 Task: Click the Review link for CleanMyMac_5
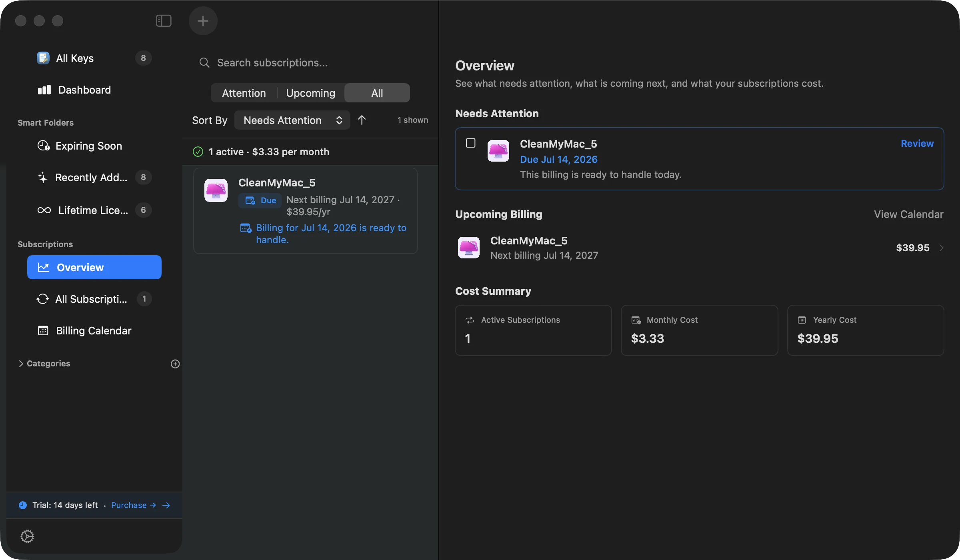[x=917, y=144]
